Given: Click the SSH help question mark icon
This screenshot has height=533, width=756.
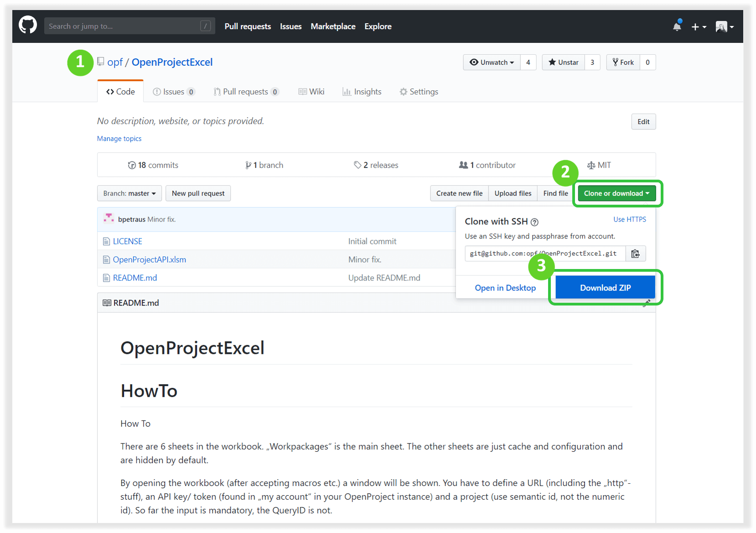Looking at the screenshot, I should click(534, 222).
